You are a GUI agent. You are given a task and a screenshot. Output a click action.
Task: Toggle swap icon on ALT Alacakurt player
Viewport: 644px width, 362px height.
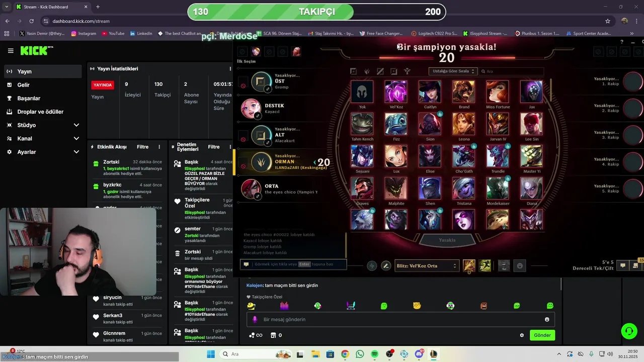coord(268,143)
